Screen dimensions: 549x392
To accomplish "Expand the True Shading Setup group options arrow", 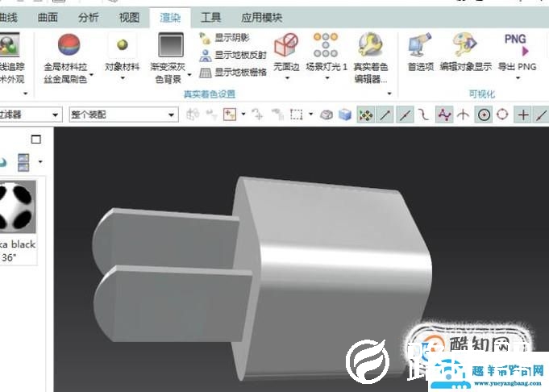I will tap(389, 94).
